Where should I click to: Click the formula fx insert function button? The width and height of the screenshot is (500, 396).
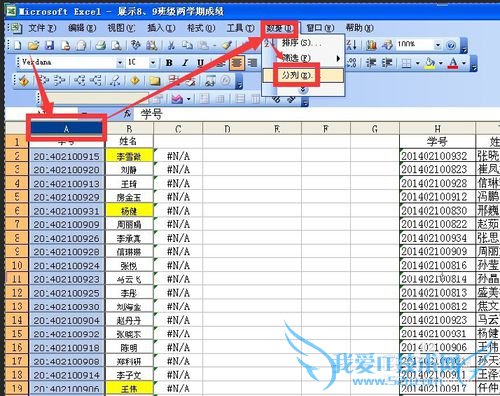point(127,114)
